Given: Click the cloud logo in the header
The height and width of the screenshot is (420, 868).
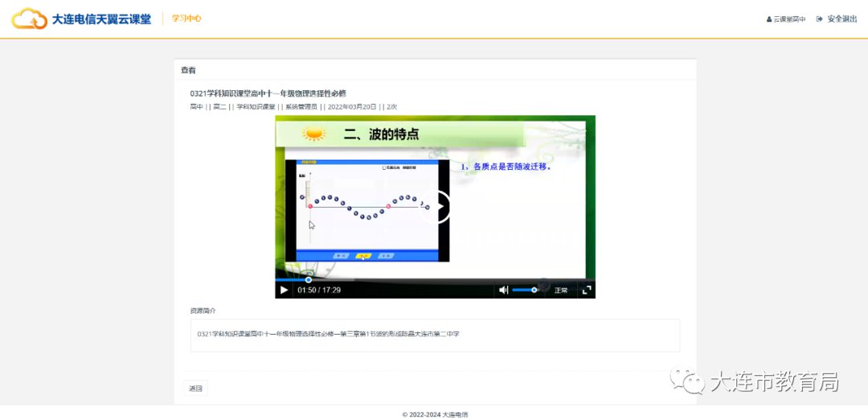Looking at the screenshot, I should (x=30, y=19).
